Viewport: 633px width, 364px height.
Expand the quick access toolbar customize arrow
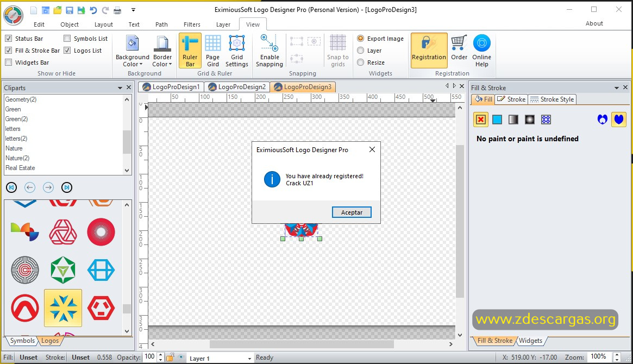click(133, 10)
